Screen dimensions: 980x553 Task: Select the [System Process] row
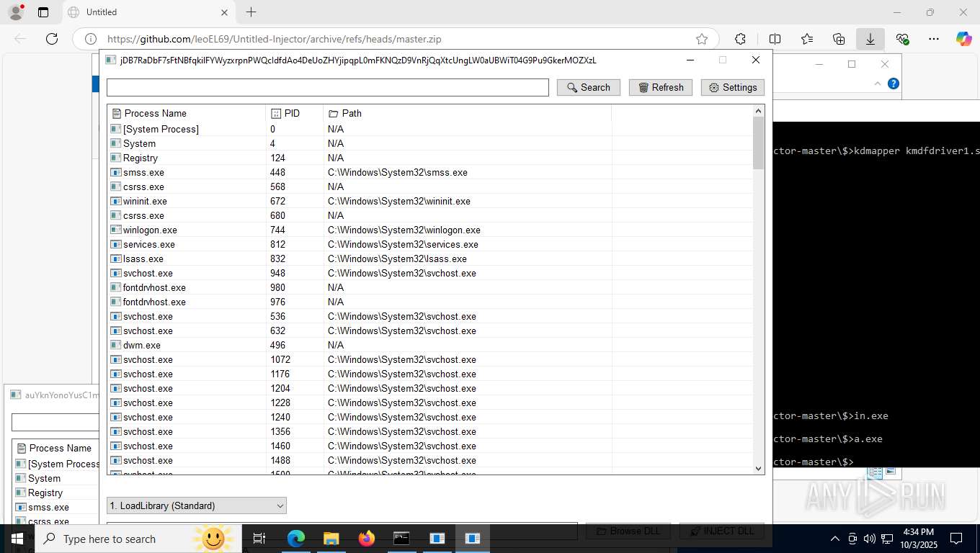pos(429,129)
